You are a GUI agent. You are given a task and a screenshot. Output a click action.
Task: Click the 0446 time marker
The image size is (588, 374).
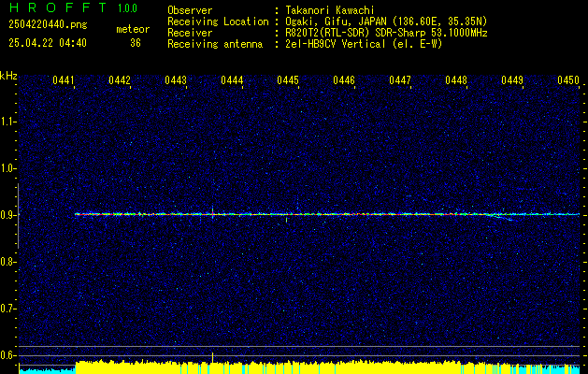click(344, 80)
